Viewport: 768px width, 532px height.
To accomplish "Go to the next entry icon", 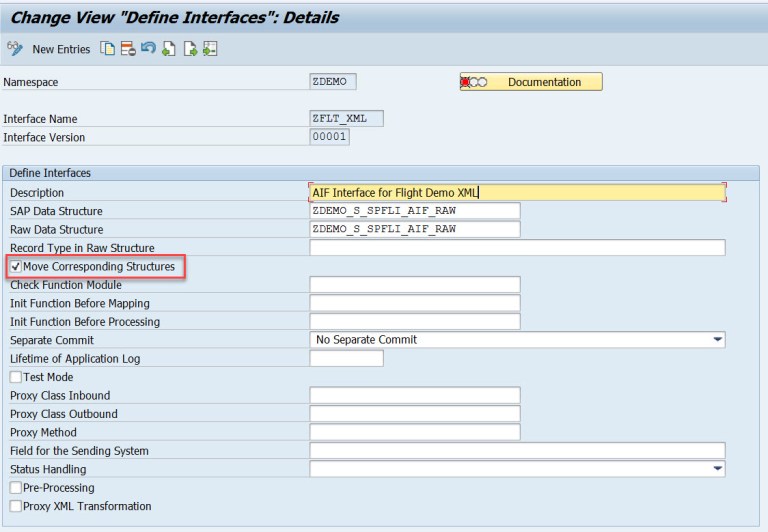I will [x=189, y=49].
